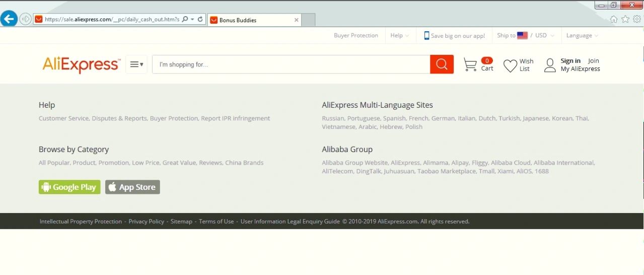
Task: Click the App Store download button
Action: pyautogui.click(x=132, y=187)
